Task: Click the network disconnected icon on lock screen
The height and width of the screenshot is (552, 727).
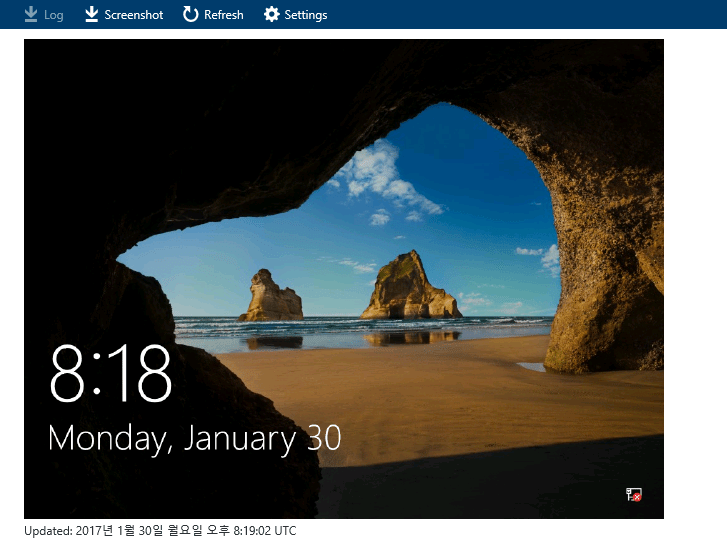Action: pos(634,495)
